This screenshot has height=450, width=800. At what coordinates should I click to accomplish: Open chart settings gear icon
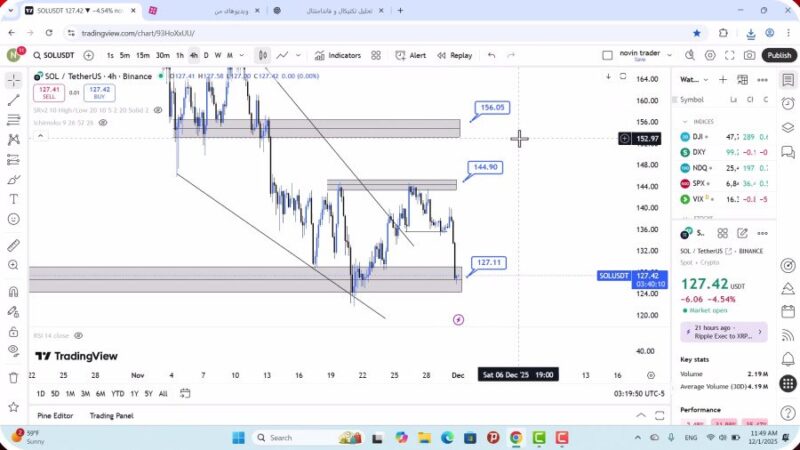pyautogui.click(x=710, y=56)
